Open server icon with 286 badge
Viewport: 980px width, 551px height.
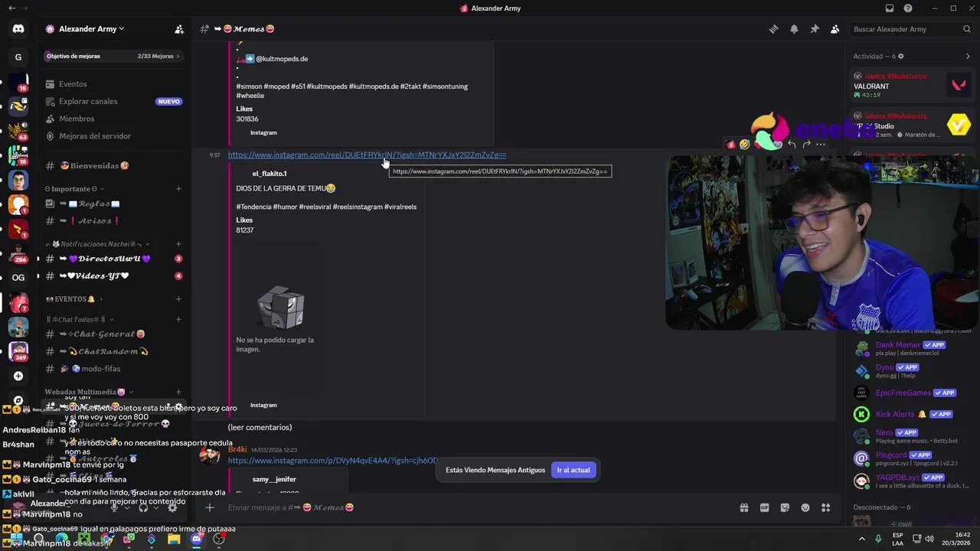coord(18,253)
